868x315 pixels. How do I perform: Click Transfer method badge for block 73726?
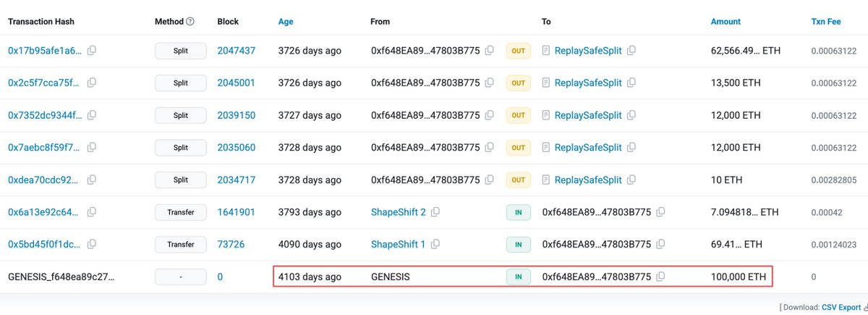180,244
